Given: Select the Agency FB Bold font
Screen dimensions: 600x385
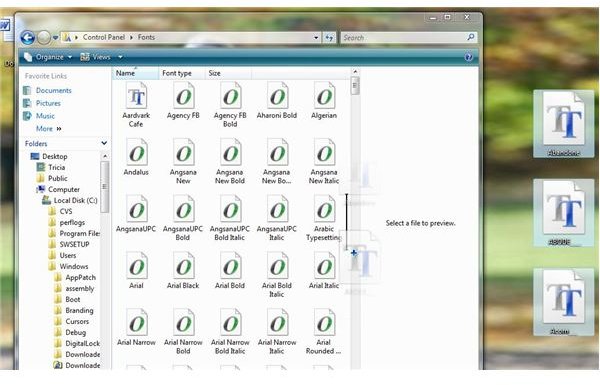Looking at the screenshot, I should pos(230,96).
